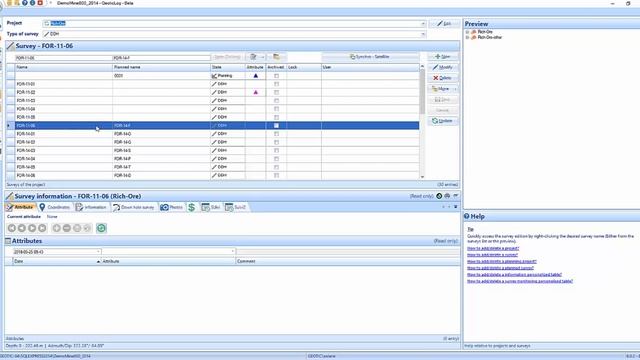The width and height of the screenshot is (640, 360).
Task: Go to first attribute record
Action: coord(12,228)
